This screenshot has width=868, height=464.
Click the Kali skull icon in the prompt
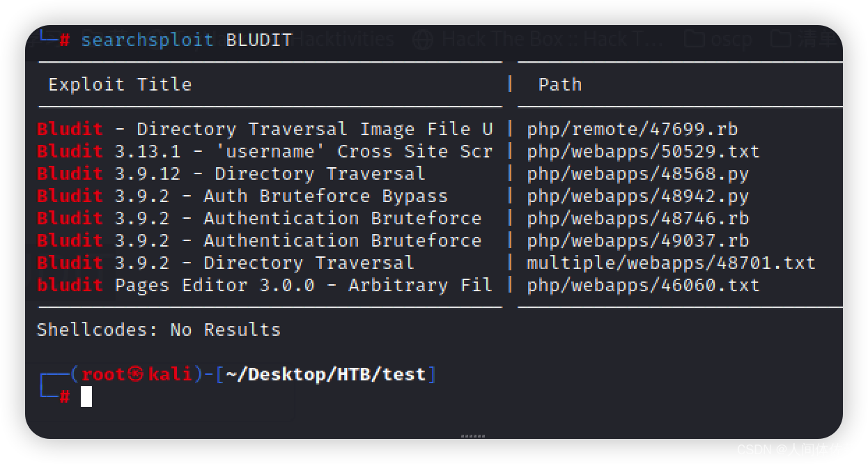click(x=136, y=374)
